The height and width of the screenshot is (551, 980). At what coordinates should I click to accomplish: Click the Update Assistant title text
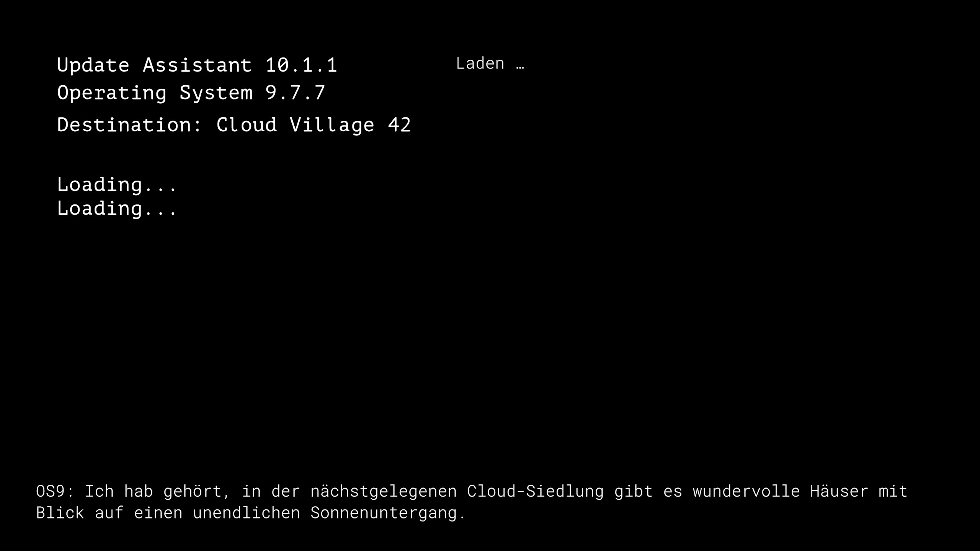point(154,65)
